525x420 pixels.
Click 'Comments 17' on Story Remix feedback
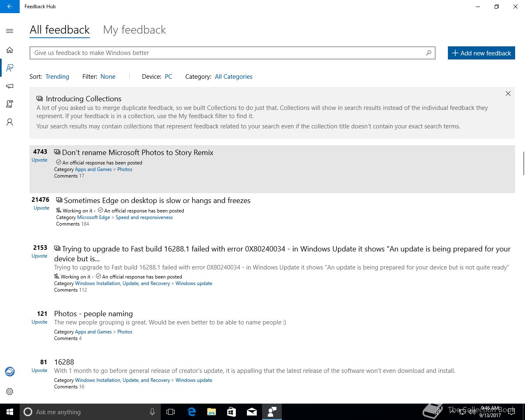point(69,176)
